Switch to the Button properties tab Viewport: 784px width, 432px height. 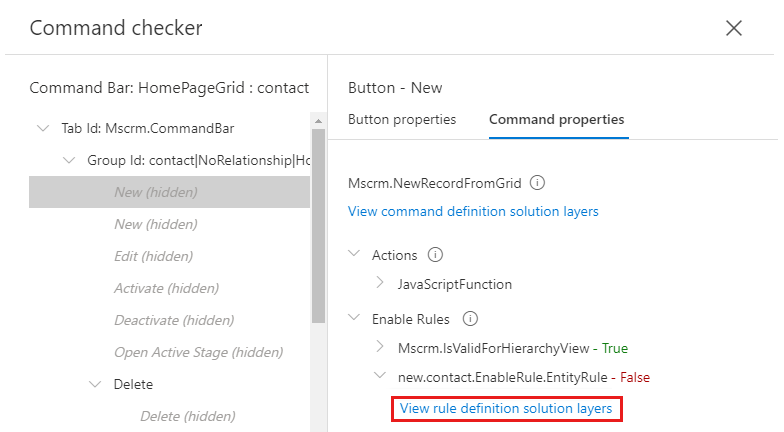pos(402,119)
